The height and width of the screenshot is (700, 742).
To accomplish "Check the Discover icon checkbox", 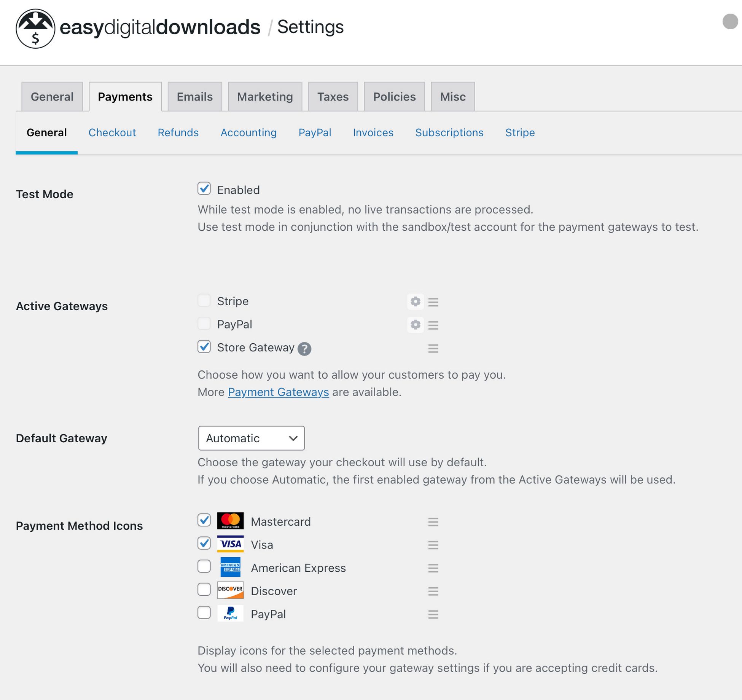I will pos(204,590).
